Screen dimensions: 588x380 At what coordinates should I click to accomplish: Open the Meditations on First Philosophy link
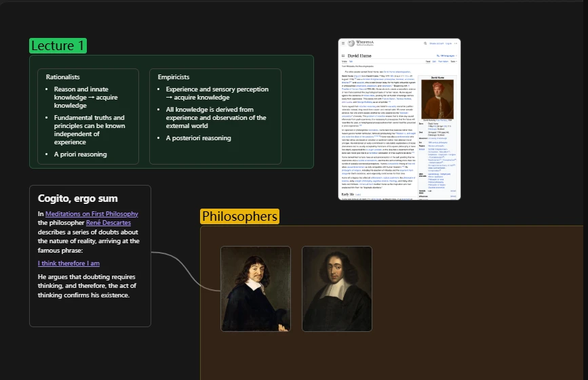point(90,214)
